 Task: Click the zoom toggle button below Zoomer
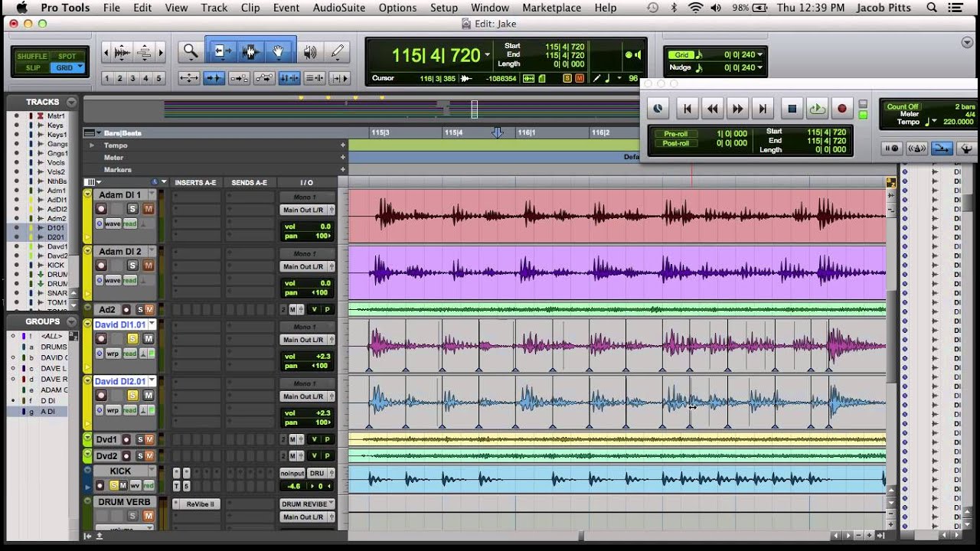(x=189, y=78)
